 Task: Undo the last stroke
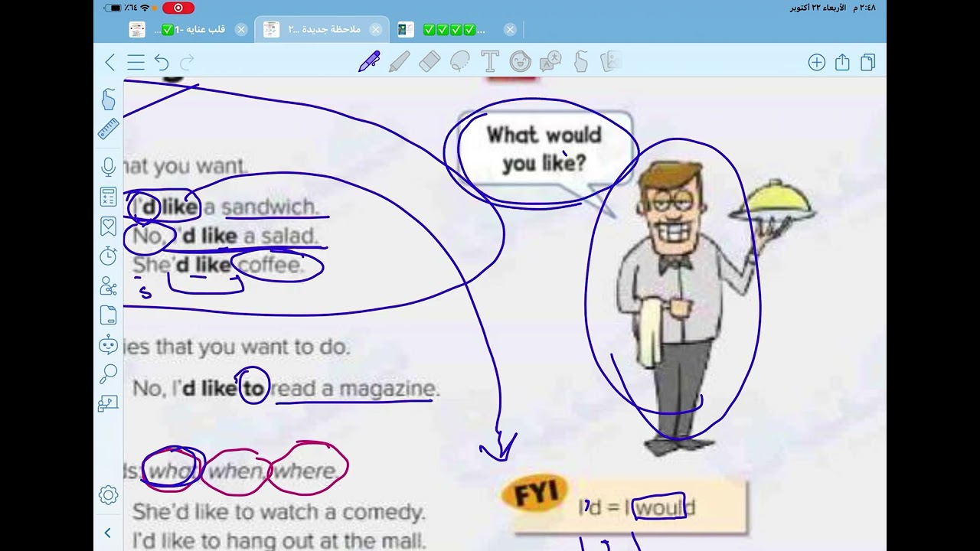(x=161, y=63)
